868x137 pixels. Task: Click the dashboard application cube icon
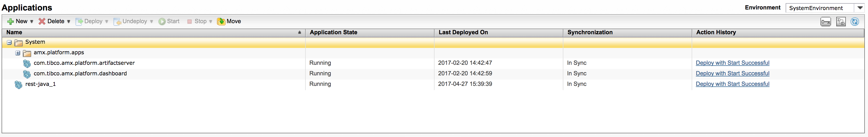(27, 74)
